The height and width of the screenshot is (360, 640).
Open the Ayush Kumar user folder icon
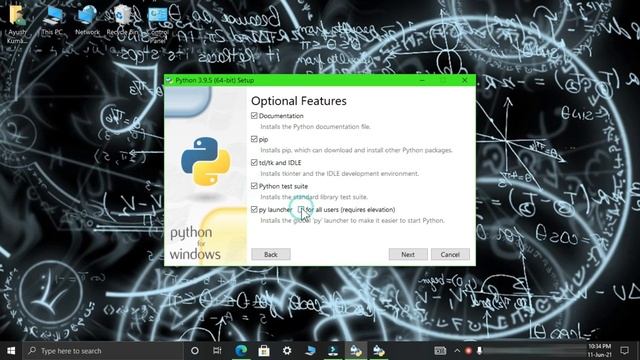click(x=18, y=23)
